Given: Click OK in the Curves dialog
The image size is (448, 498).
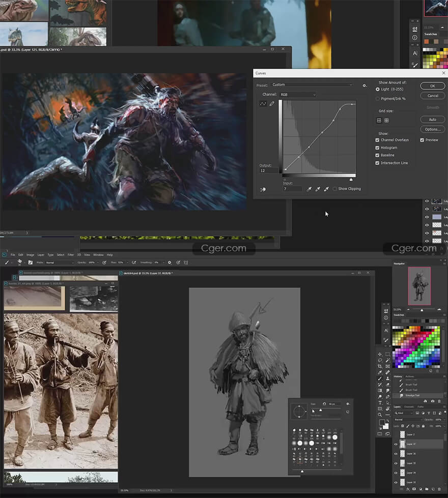Looking at the screenshot, I should pyautogui.click(x=432, y=86).
